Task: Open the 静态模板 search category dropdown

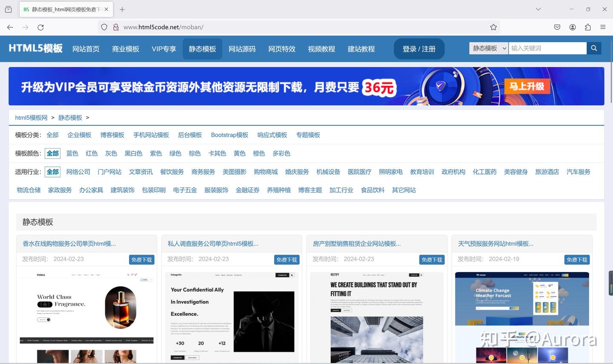Action: 488,48
